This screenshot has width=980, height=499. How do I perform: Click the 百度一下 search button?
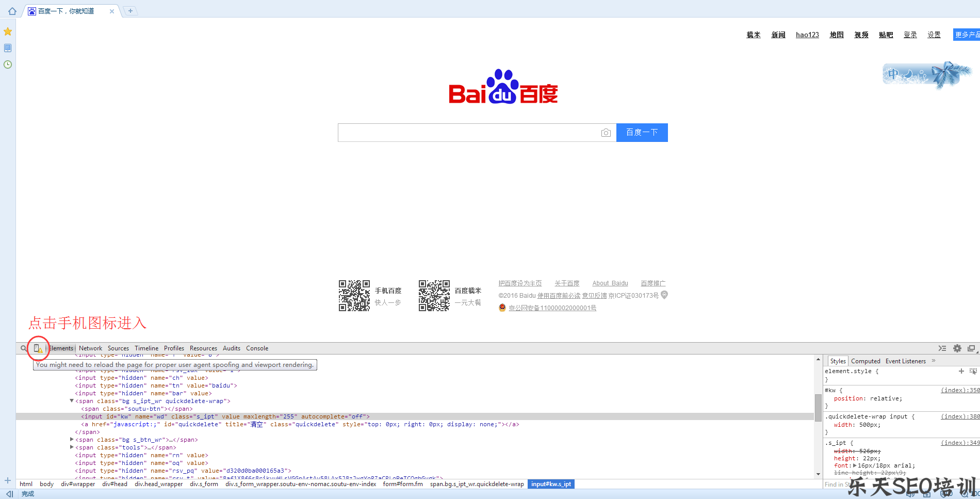[642, 133]
